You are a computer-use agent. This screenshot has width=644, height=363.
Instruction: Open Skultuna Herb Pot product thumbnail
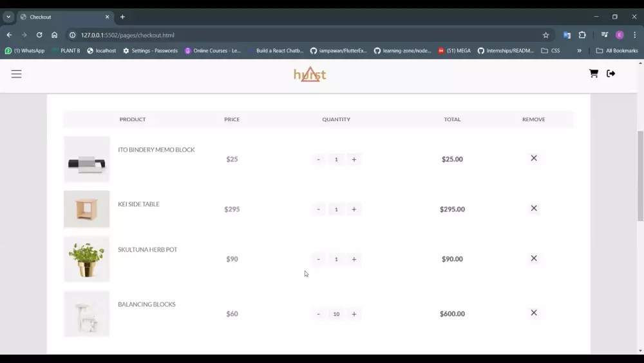[x=87, y=259]
